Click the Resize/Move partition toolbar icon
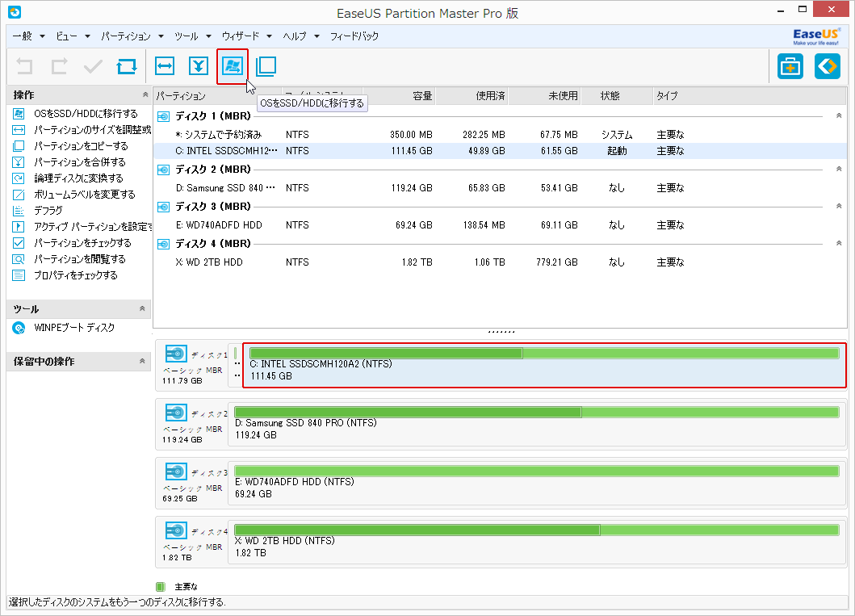This screenshot has height=616, width=855. 165,66
